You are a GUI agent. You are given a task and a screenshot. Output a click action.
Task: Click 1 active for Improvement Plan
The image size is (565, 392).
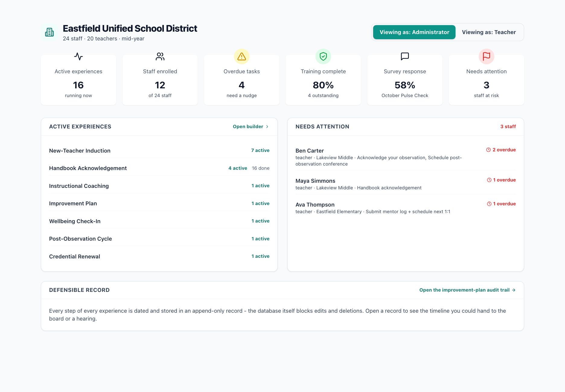(x=260, y=204)
